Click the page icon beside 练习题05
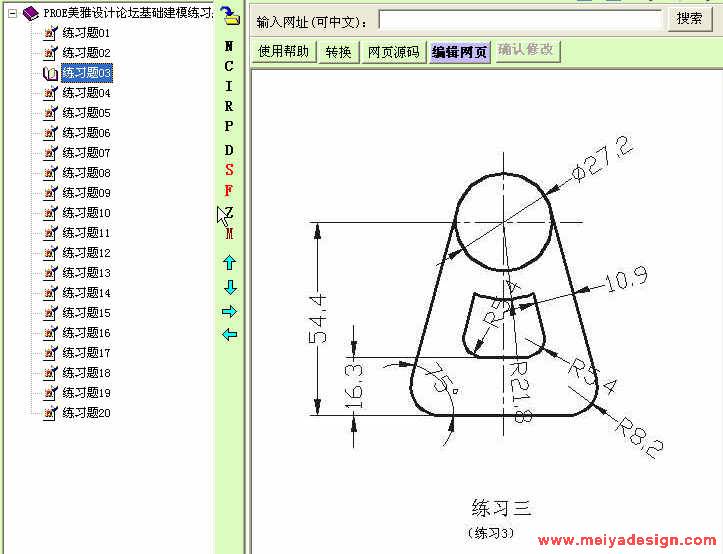The image size is (723, 554). point(50,113)
